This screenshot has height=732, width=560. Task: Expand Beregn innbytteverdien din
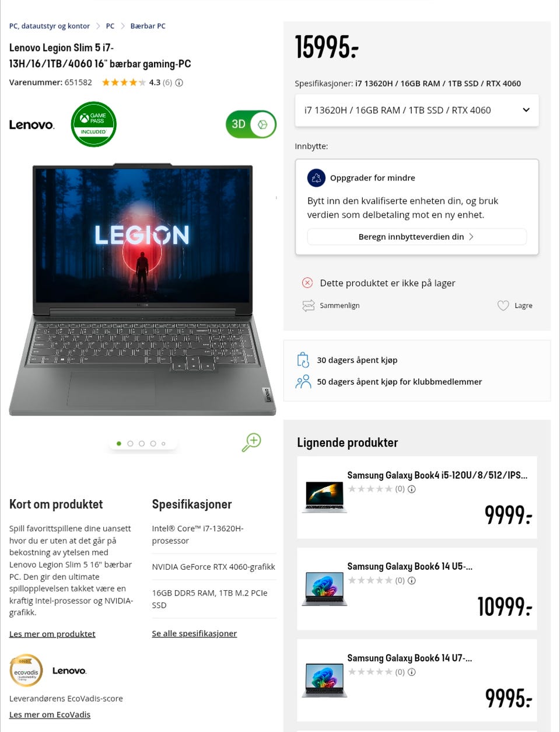tap(416, 236)
